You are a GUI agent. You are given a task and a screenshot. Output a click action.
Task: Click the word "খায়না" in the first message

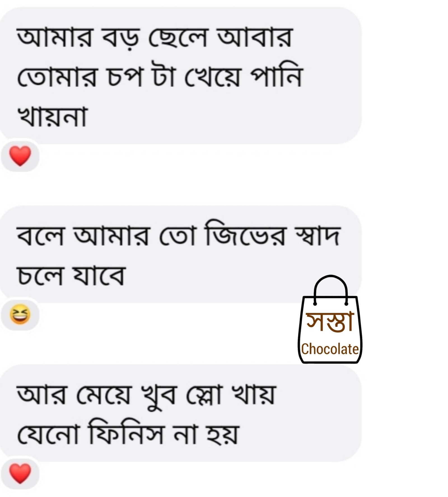click(x=52, y=116)
